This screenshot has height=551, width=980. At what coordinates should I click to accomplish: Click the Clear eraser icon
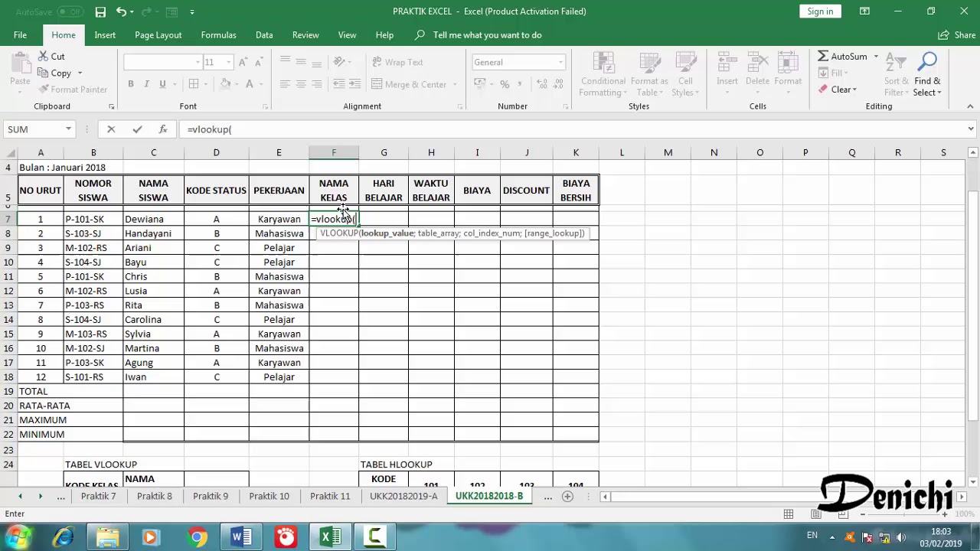823,90
